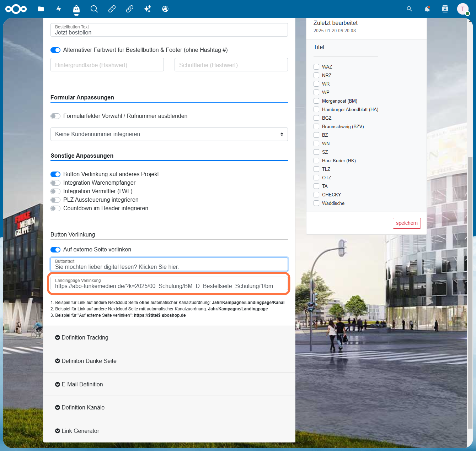Focus the Bestellbutton Text field
This screenshot has width=476, height=451.
169,30
